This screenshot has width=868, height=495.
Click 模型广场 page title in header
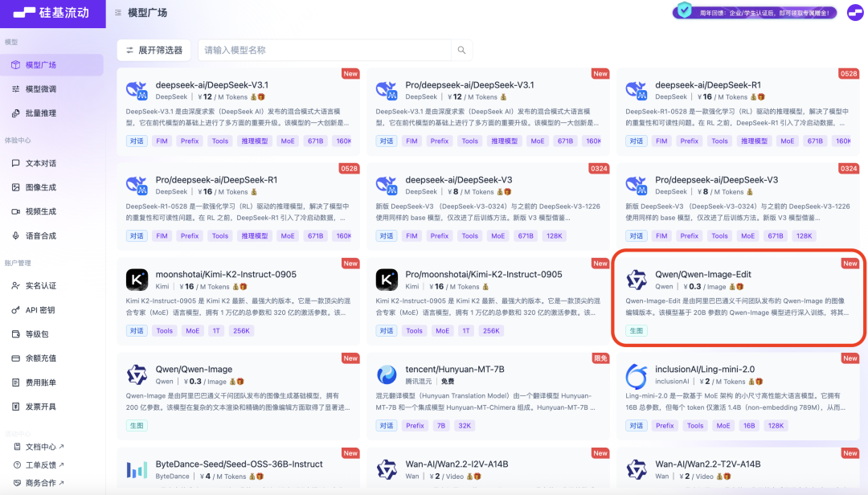147,12
